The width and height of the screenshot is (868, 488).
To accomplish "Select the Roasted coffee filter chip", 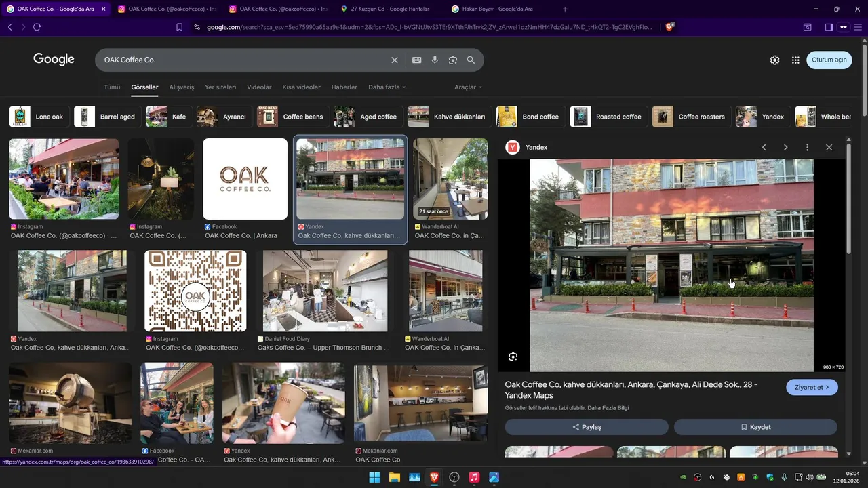I will (608, 117).
